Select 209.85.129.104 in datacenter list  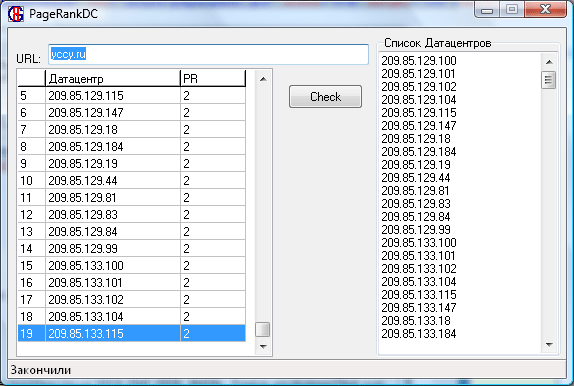tap(419, 100)
